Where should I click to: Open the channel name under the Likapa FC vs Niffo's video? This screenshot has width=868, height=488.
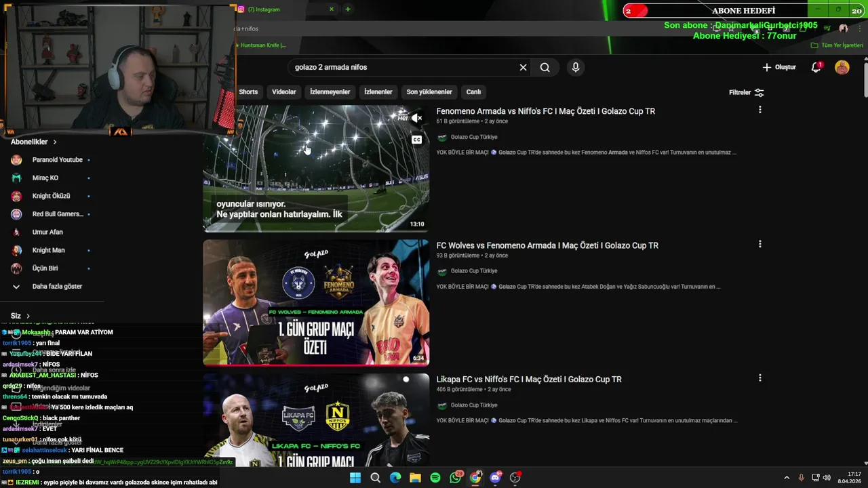pyautogui.click(x=474, y=405)
